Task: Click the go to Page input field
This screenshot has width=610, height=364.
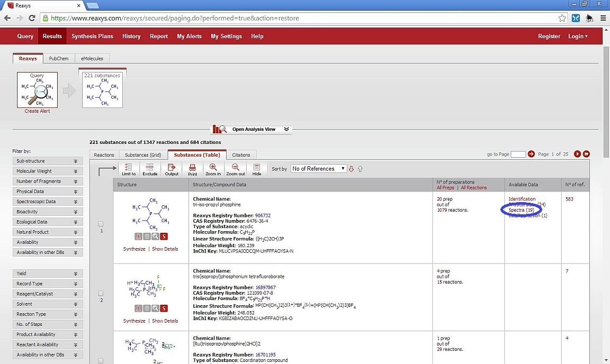Action: coord(518,154)
